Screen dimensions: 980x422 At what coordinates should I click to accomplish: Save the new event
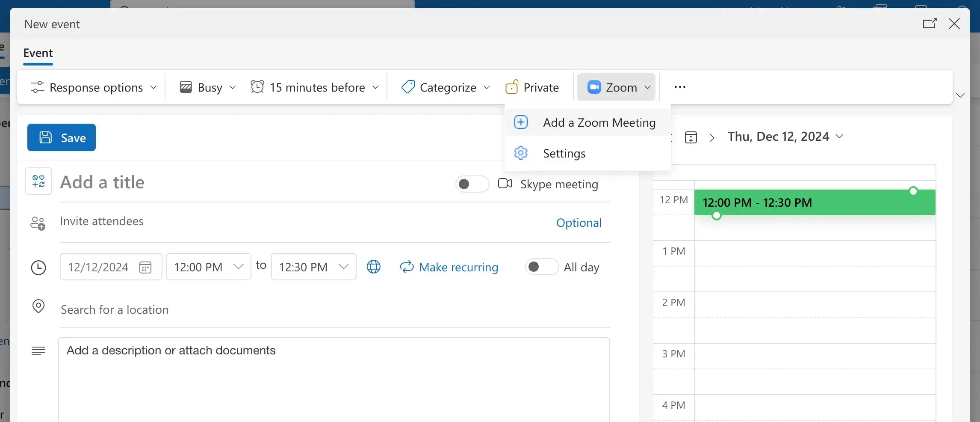pos(61,137)
